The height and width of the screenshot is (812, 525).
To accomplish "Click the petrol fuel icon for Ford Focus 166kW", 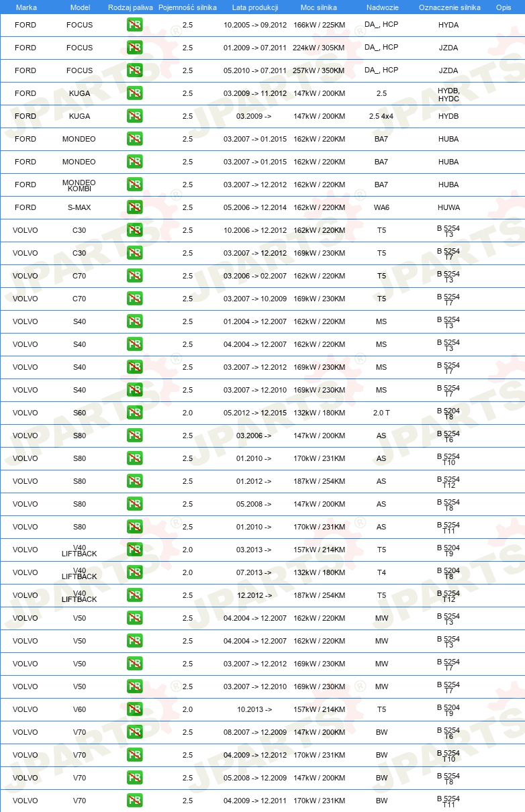I will tap(135, 25).
